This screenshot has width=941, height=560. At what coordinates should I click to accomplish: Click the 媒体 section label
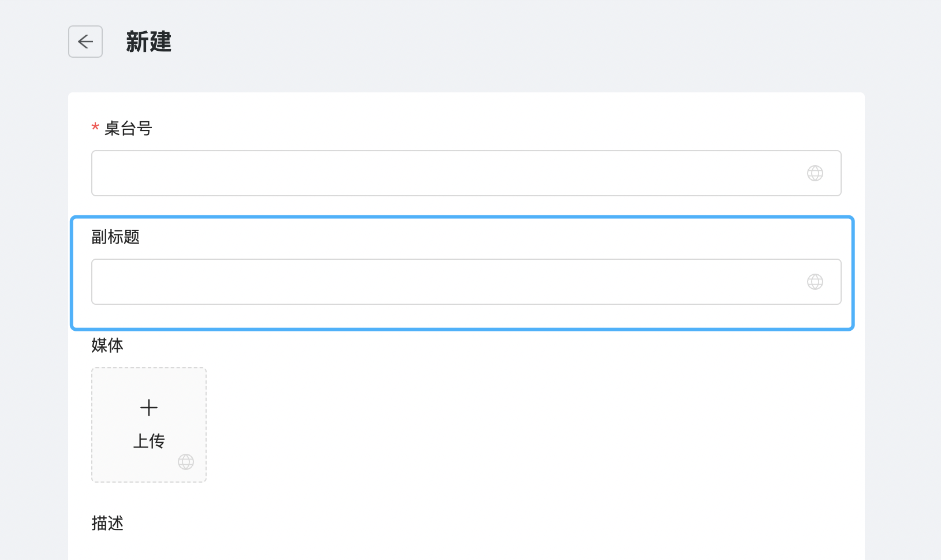pyautogui.click(x=107, y=345)
